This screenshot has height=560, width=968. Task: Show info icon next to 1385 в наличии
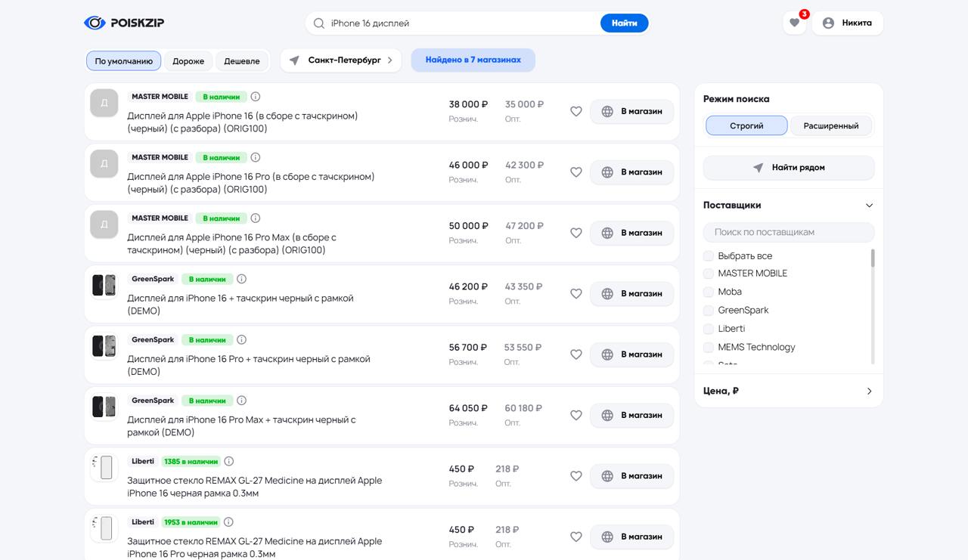[x=229, y=461]
